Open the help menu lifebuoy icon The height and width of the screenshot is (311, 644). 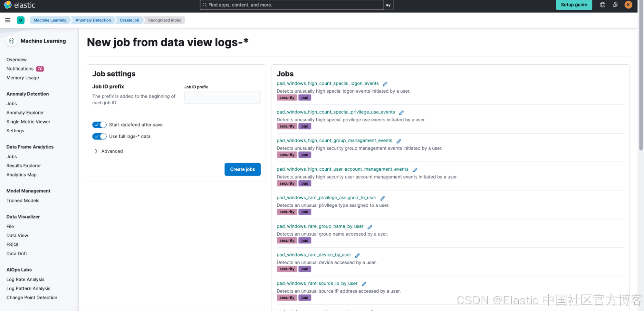coord(602,5)
